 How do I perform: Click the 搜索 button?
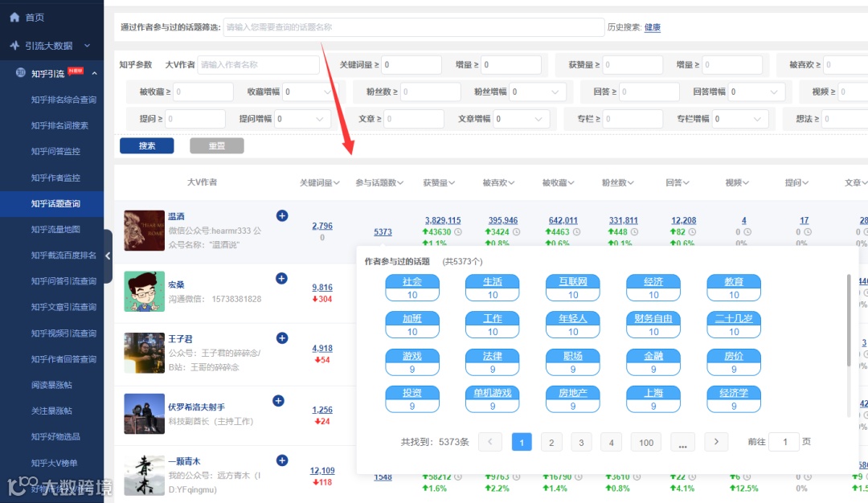point(147,145)
